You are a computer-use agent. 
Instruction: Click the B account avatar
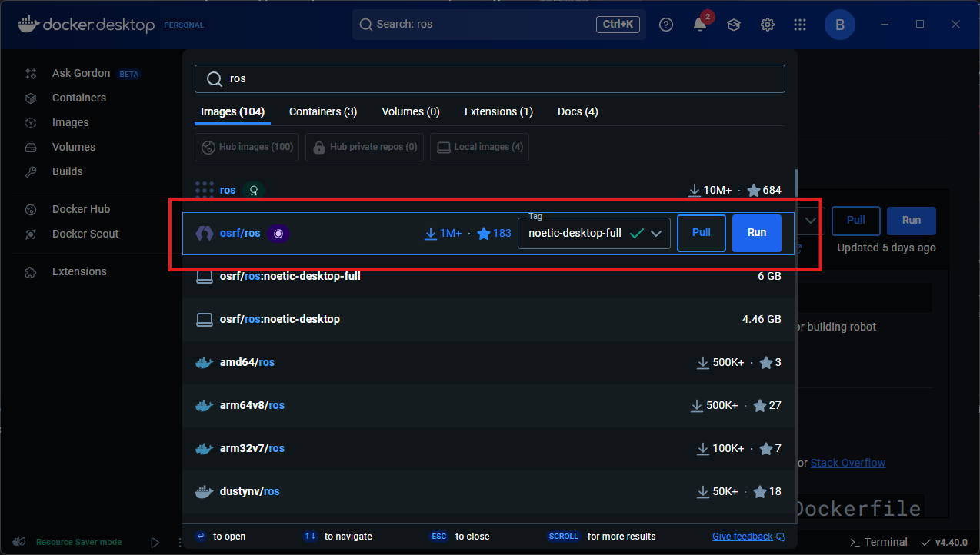tap(840, 25)
